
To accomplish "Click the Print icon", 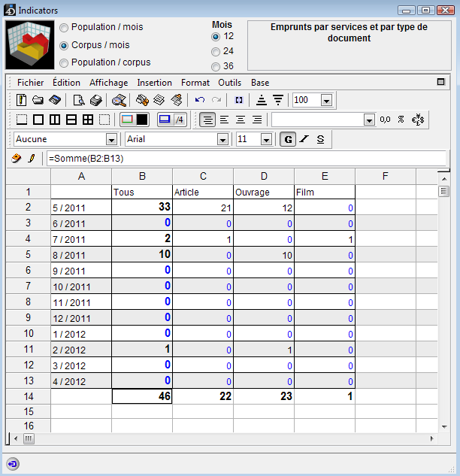I will [x=96, y=100].
